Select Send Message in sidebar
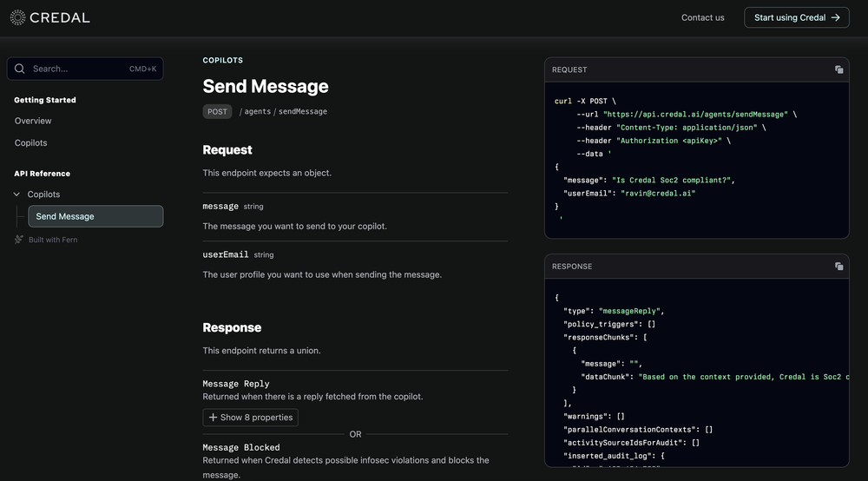The height and width of the screenshot is (481, 868). click(95, 216)
